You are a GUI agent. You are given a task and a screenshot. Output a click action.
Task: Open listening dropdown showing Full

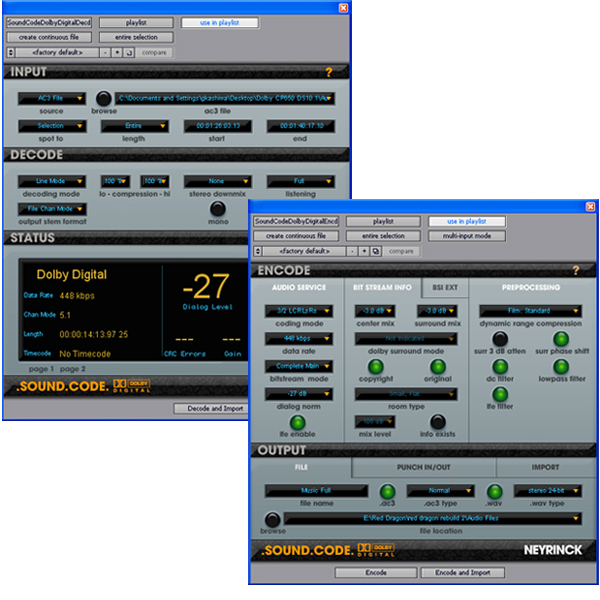[301, 181]
